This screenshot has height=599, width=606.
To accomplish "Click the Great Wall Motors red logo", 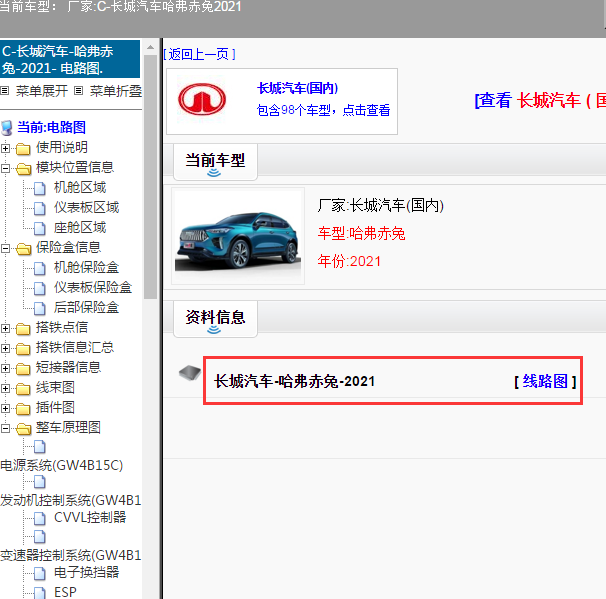I will [202, 99].
